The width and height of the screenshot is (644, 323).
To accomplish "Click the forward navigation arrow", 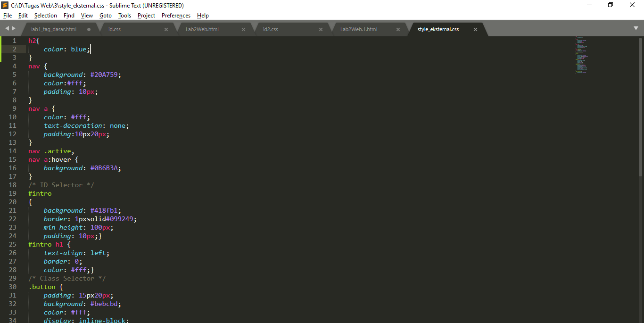I will [x=13, y=29].
